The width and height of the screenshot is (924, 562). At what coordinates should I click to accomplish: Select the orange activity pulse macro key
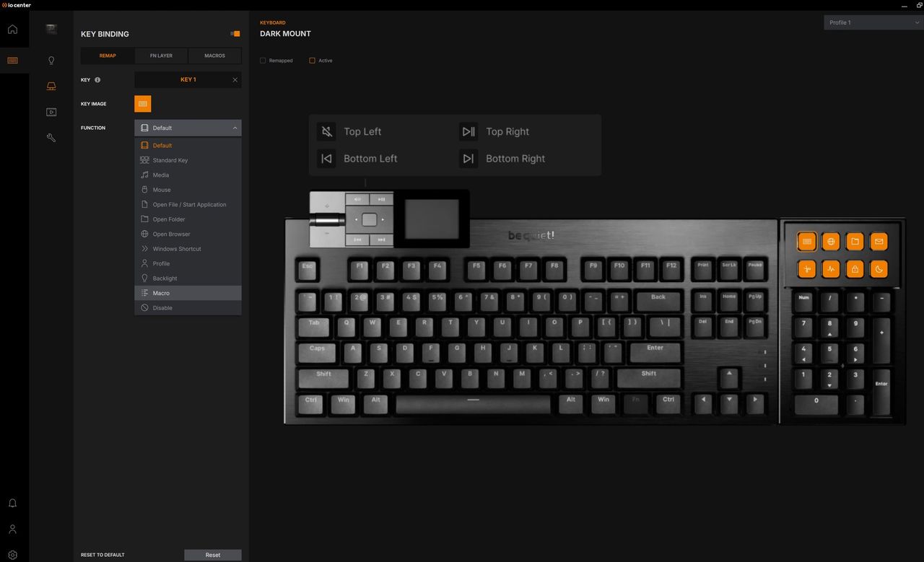pyautogui.click(x=831, y=269)
